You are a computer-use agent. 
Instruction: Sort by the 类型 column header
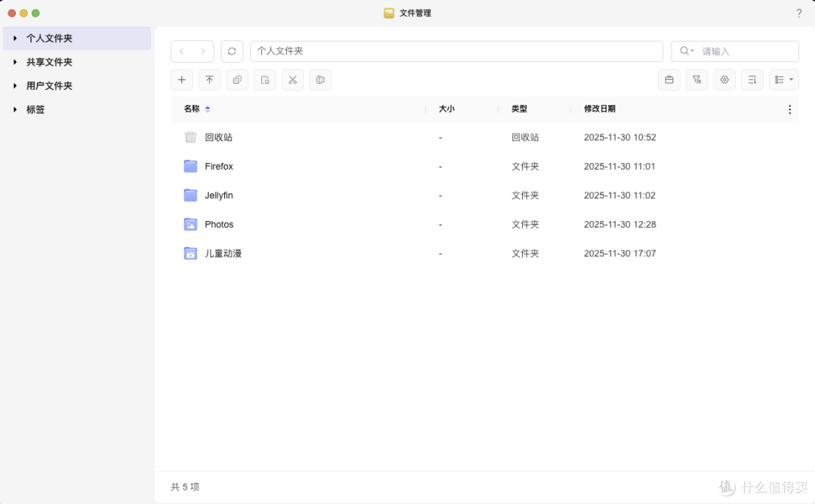point(519,109)
